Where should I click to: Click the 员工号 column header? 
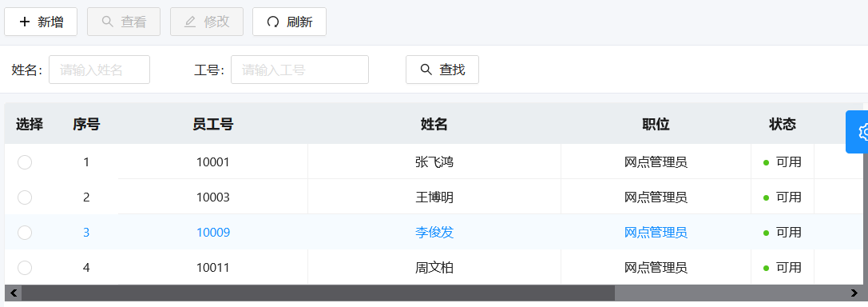tap(213, 125)
